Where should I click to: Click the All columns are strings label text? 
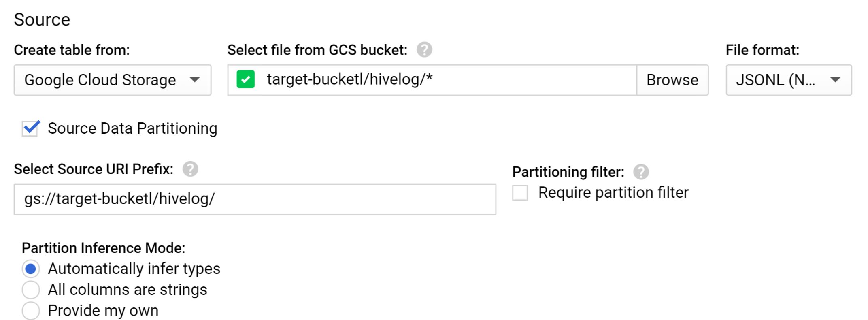[x=128, y=290]
